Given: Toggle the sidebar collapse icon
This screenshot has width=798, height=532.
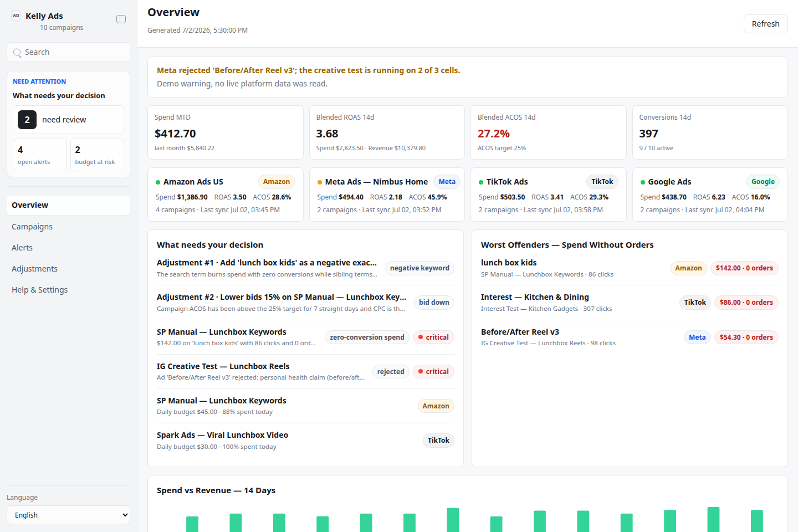Looking at the screenshot, I should pyautogui.click(x=121, y=19).
